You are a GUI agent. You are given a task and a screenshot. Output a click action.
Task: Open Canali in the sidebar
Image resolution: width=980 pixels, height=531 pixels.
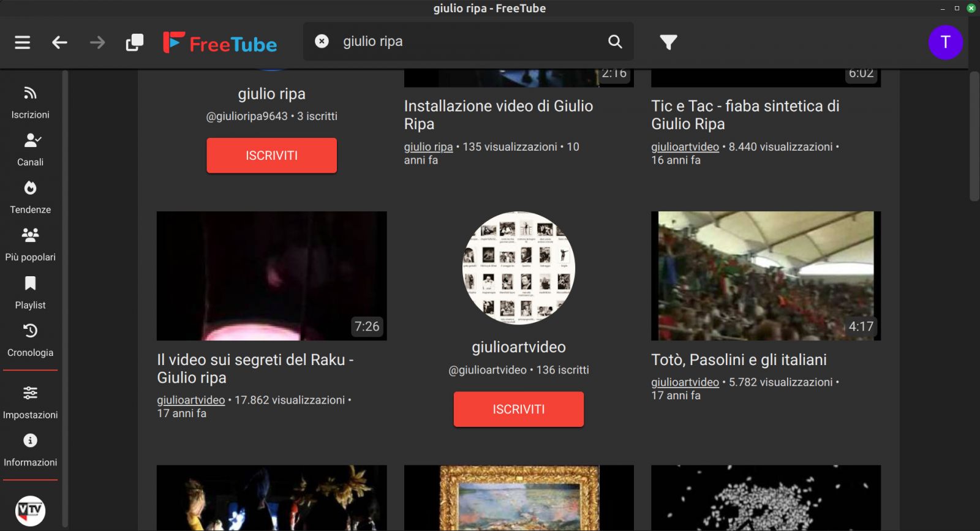[30, 150]
